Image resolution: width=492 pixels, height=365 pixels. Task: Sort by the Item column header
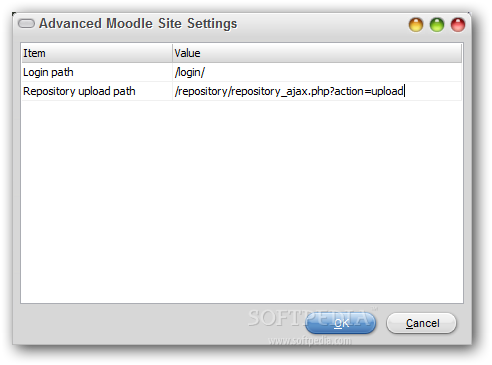tap(97, 53)
